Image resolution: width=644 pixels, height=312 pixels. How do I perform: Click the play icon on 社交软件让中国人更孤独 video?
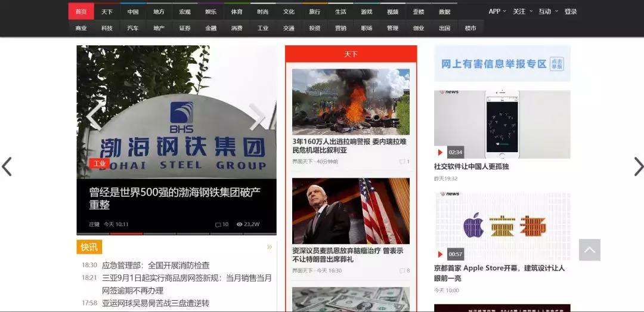click(440, 152)
